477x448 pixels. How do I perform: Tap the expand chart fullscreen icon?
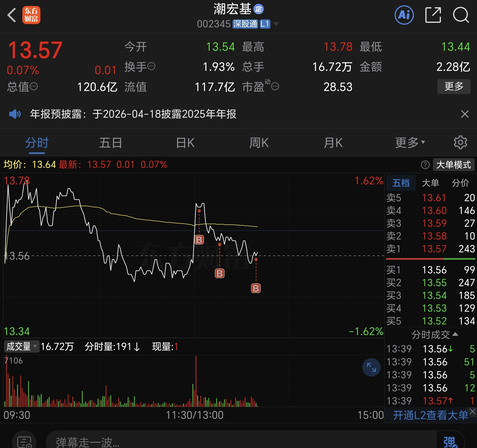[371, 367]
